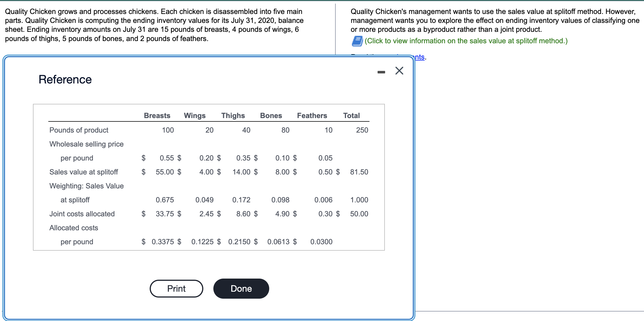The width and height of the screenshot is (644, 321).
Task: Close the Reference dialog with X
Action: click(399, 71)
